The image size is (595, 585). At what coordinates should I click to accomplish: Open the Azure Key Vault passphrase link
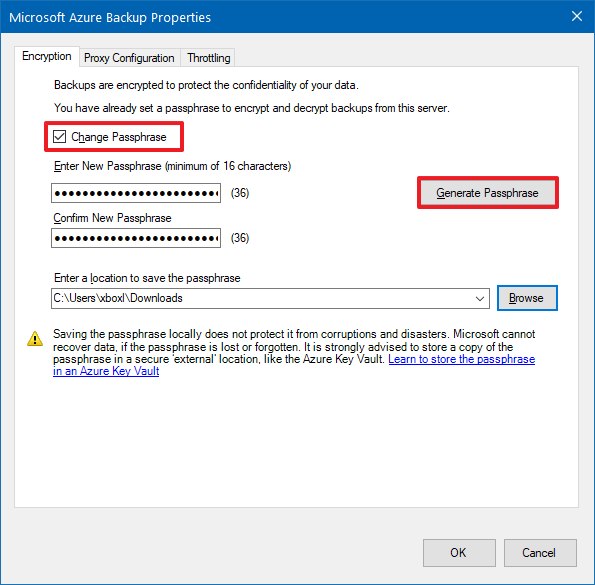[461, 359]
